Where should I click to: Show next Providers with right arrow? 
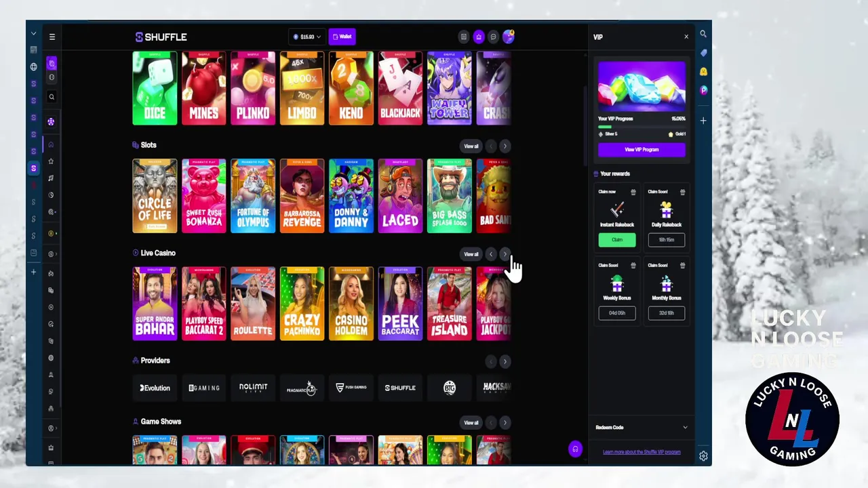(505, 362)
